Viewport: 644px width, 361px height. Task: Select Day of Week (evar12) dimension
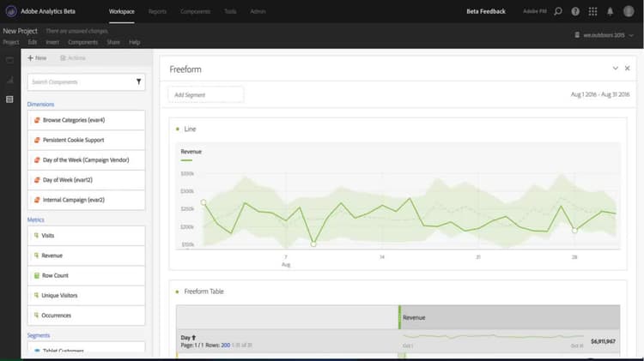86,180
